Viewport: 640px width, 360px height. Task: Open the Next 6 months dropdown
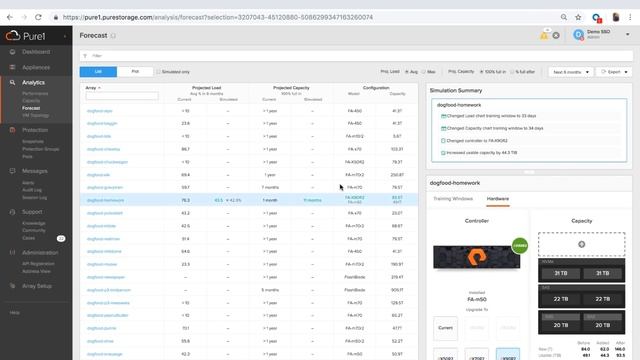[571, 72]
